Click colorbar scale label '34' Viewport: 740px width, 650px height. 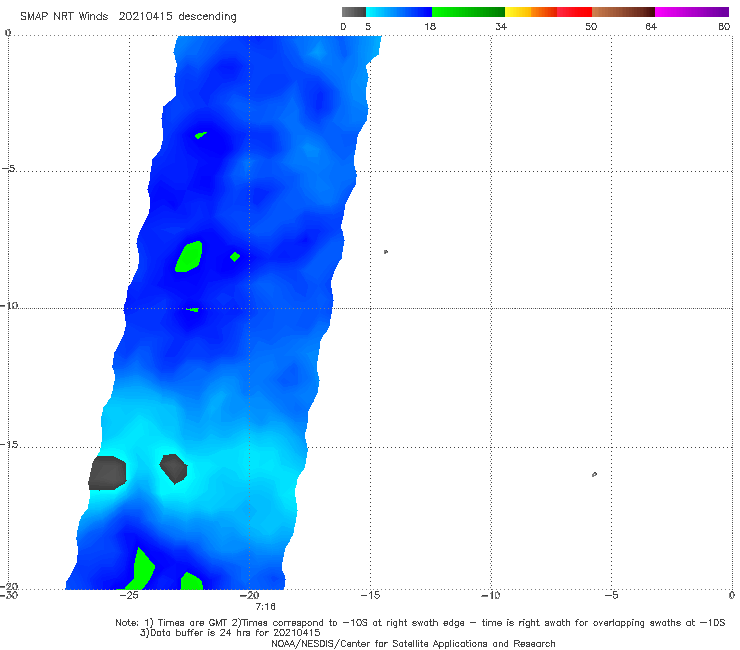point(501,26)
